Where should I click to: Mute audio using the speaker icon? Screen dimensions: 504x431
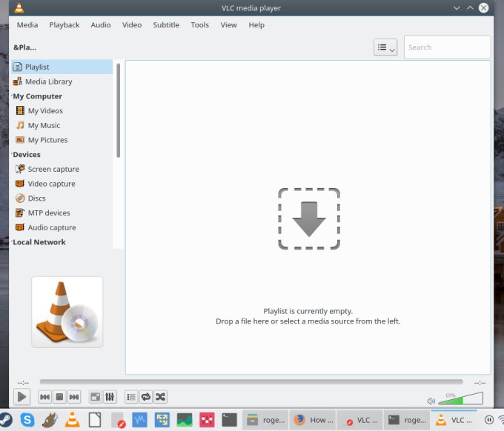pos(431,401)
